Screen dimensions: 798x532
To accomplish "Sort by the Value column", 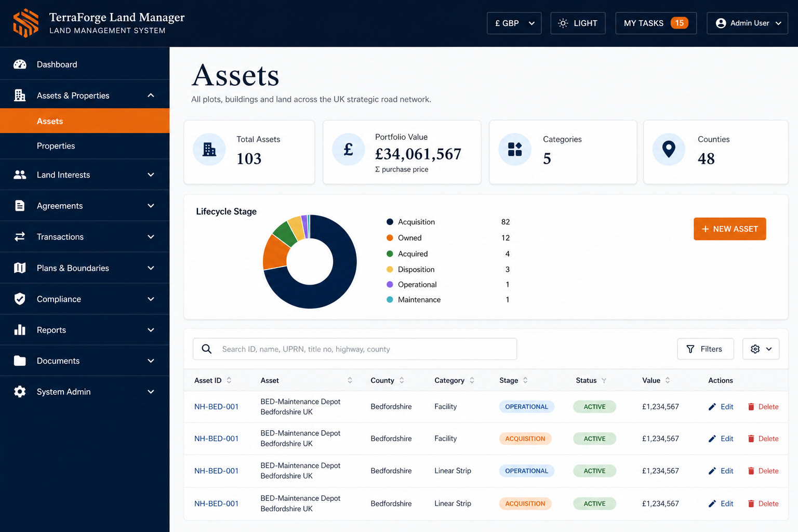I will tap(668, 380).
